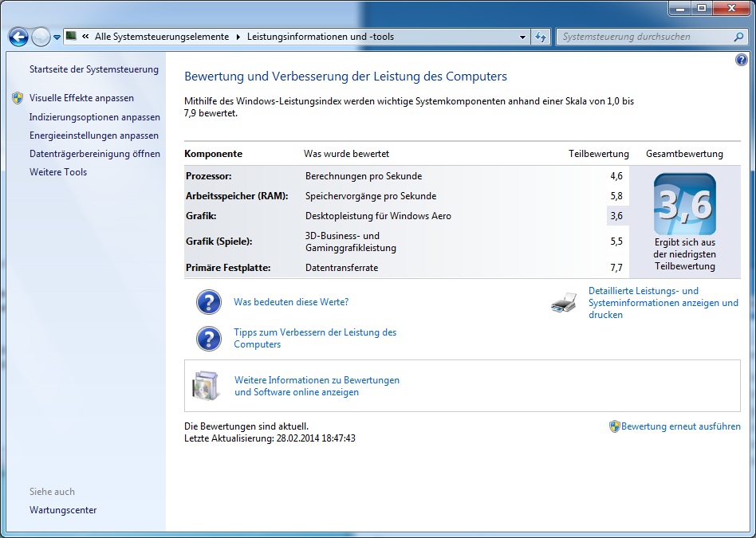Image resolution: width=756 pixels, height=538 pixels.
Task: Click the Komponente column header
Action: coord(214,154)
